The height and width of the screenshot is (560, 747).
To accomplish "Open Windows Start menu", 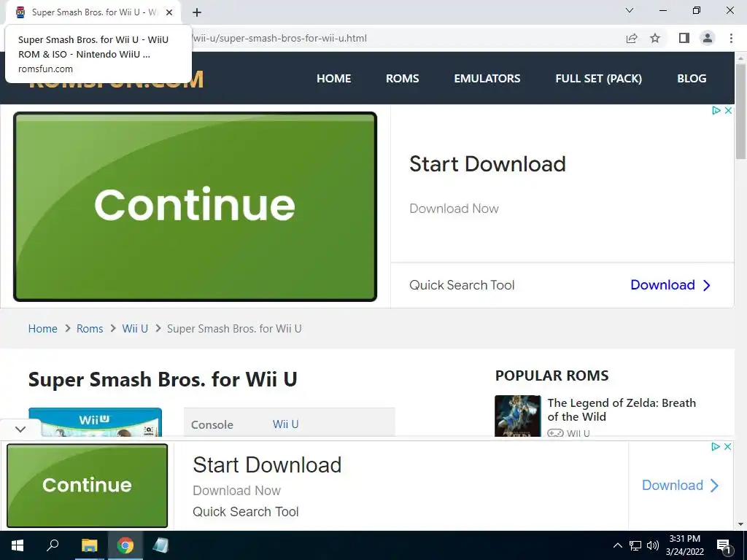I will click(x=18, y=545).
